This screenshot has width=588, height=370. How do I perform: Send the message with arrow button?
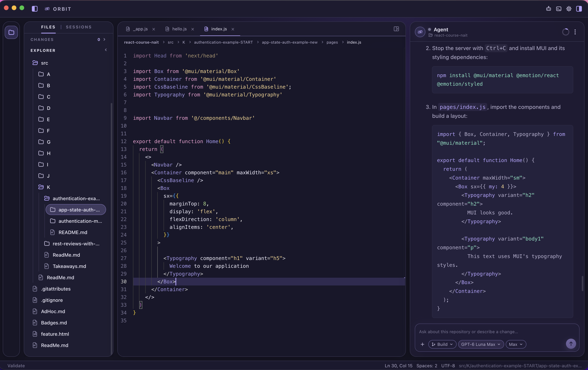coord(571,344)
